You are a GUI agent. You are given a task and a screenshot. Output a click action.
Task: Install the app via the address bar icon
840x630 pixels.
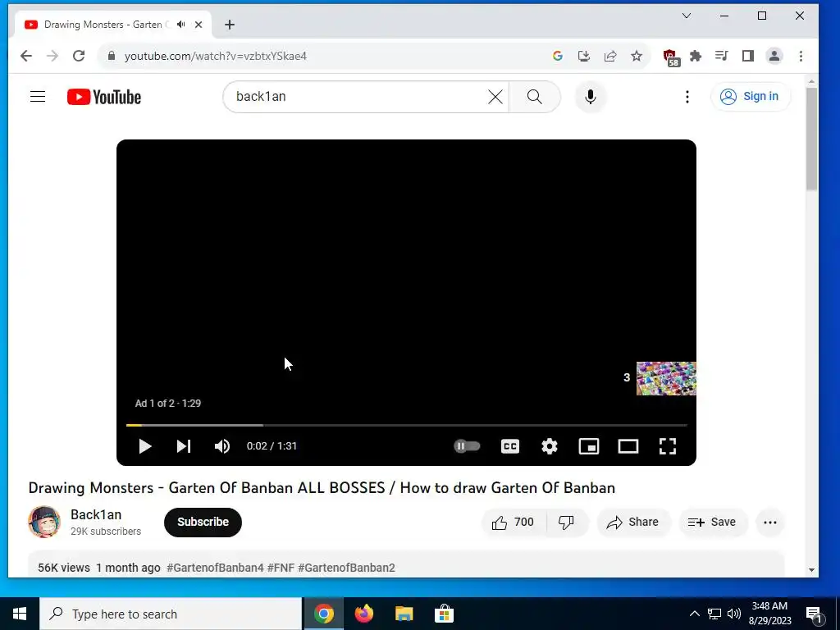584,56
